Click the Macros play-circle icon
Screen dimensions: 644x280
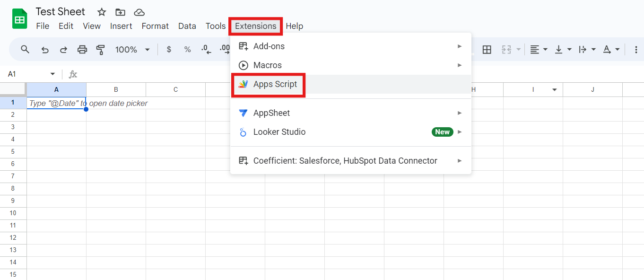click(243, 65)
